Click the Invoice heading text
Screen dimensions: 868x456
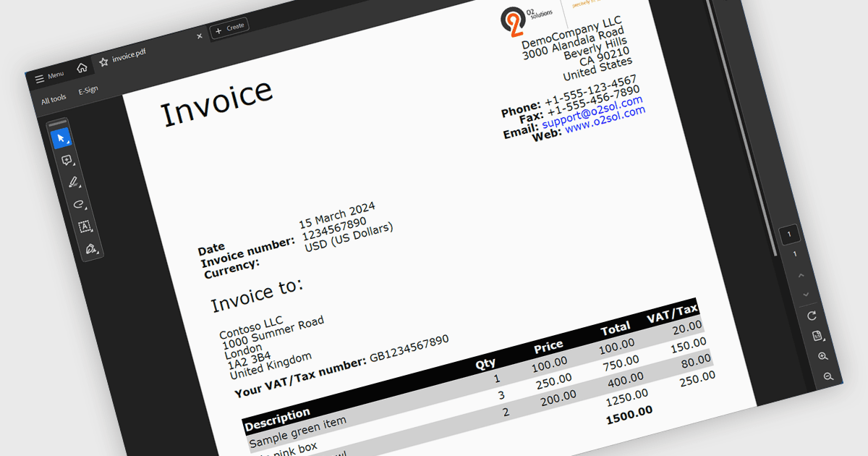click(216, 102)
